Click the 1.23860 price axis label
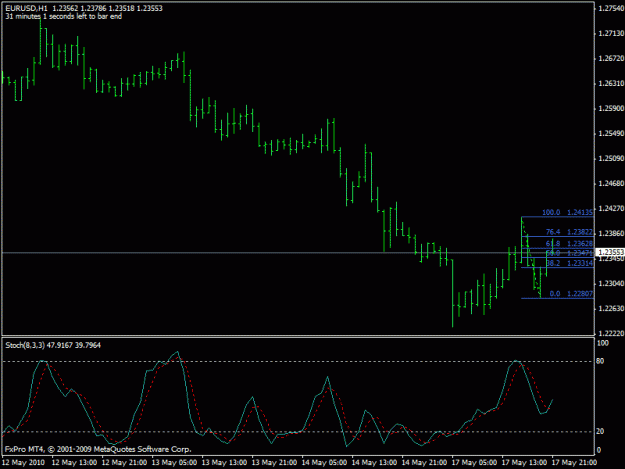 (x=611, y=234)
